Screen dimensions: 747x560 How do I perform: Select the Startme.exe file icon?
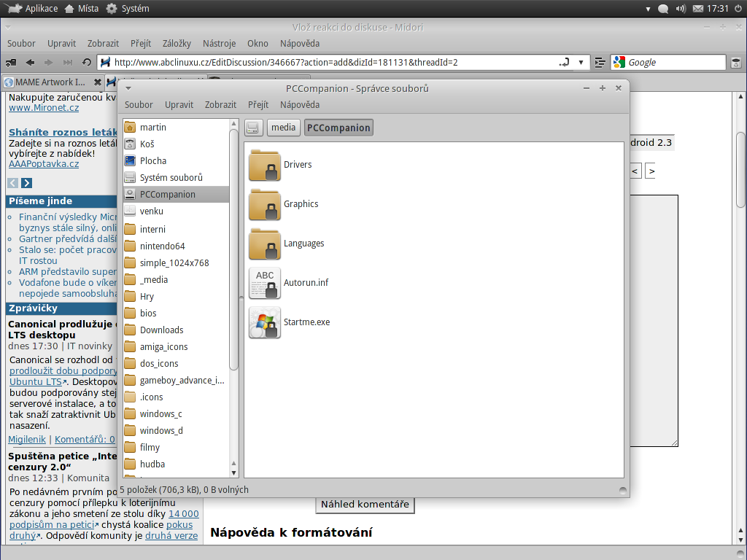pyautogui.click(x=264, y=322)
